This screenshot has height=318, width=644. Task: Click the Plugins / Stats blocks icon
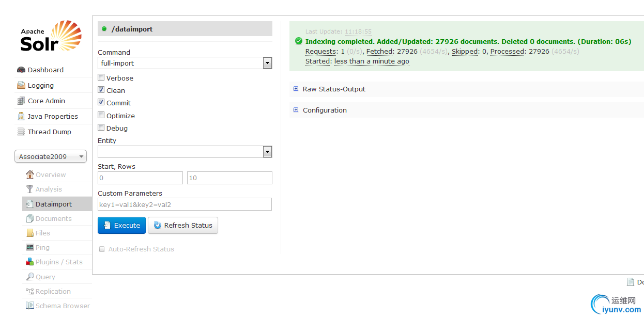[x=30, y=262]
